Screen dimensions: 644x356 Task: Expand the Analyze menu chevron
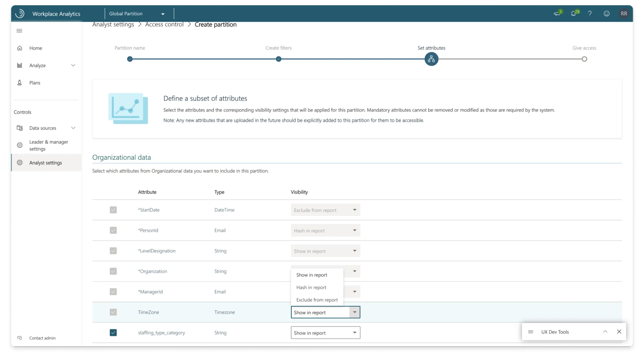[x=73, y=65]
